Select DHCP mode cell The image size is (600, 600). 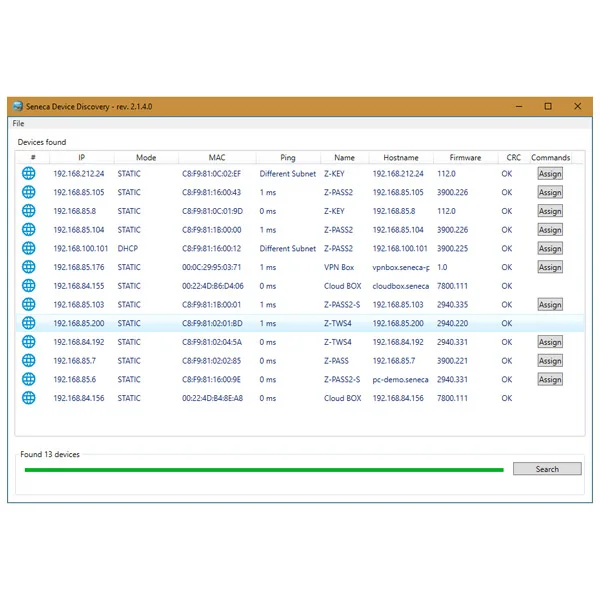click(x=127, y=248)
